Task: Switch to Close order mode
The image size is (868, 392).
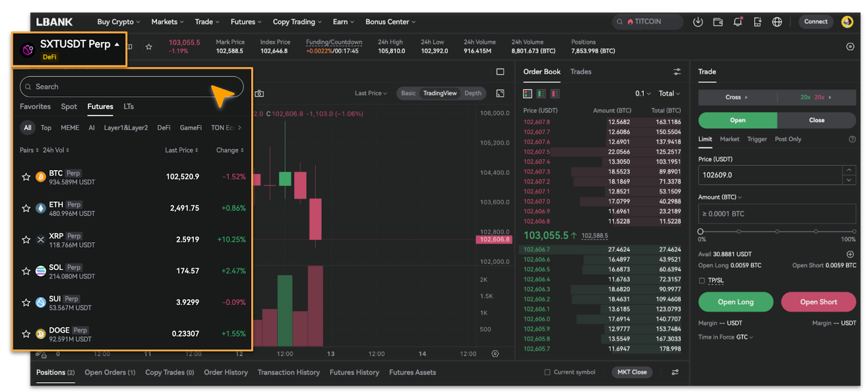Action: click(x=816, y=120)
